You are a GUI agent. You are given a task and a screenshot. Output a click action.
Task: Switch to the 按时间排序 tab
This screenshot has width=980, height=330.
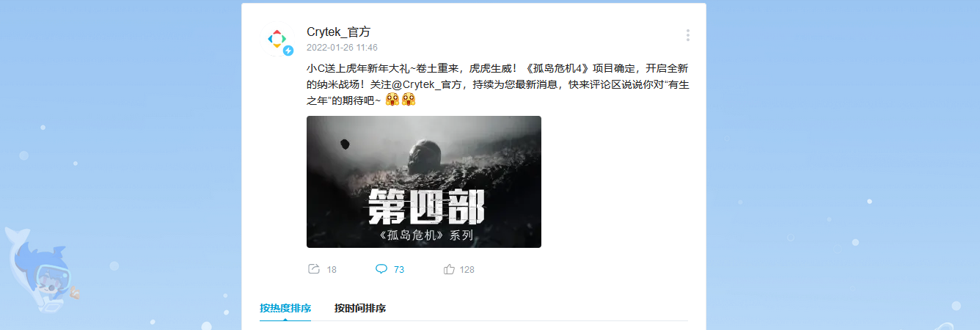360,308
